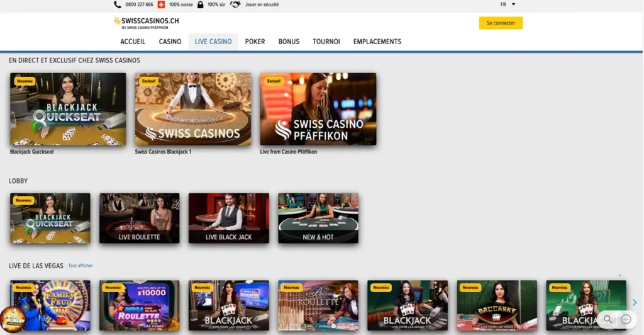Go to the Accueil menu item
Screen dimensions: 644x335
[133, 42]
